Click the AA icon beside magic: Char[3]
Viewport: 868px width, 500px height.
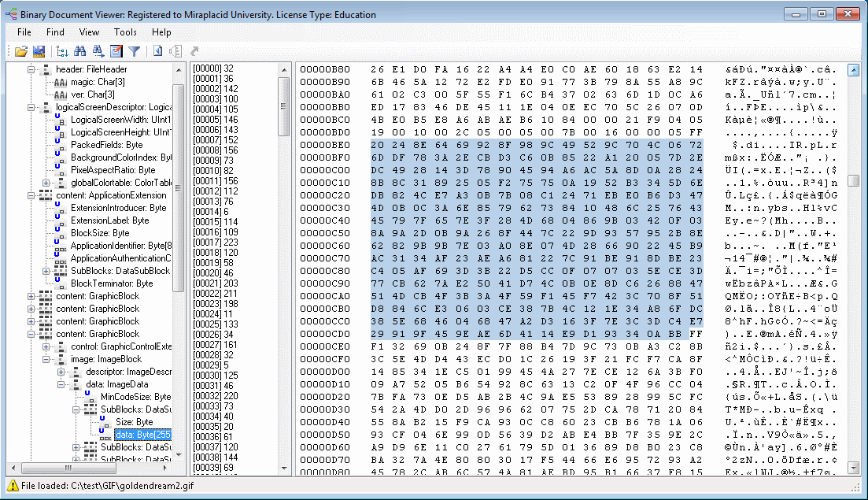tap(61, 82)
